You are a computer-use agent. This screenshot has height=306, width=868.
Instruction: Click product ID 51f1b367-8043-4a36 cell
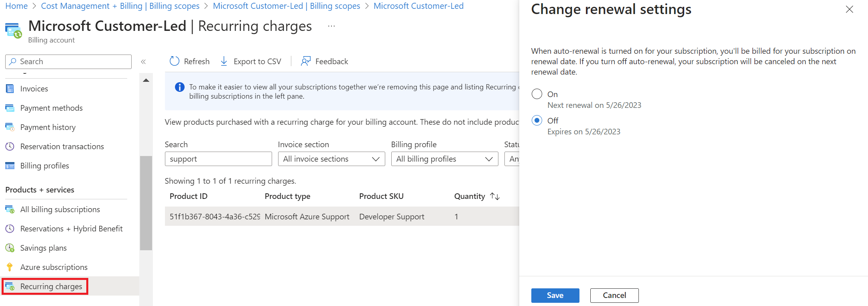(x=215, y=217)
